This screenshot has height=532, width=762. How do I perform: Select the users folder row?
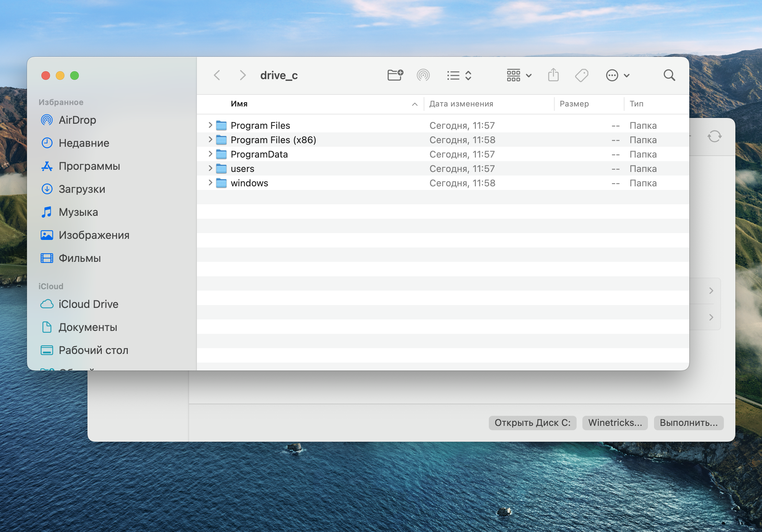click(443, 168)
